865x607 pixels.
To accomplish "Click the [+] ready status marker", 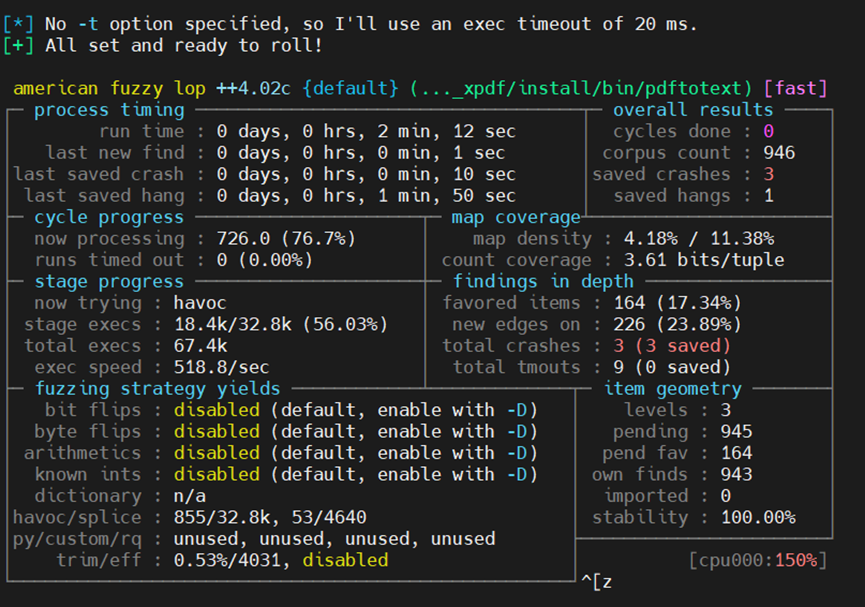I will point(18,46).
